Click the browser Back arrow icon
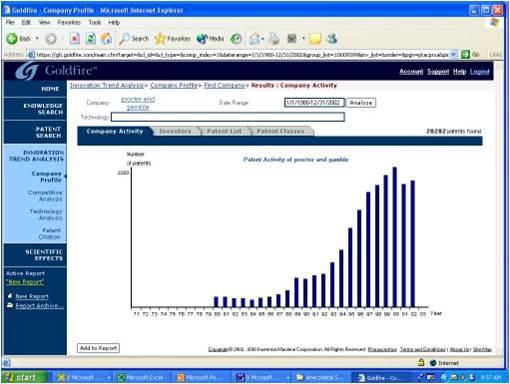 click(x=12, y=39)
